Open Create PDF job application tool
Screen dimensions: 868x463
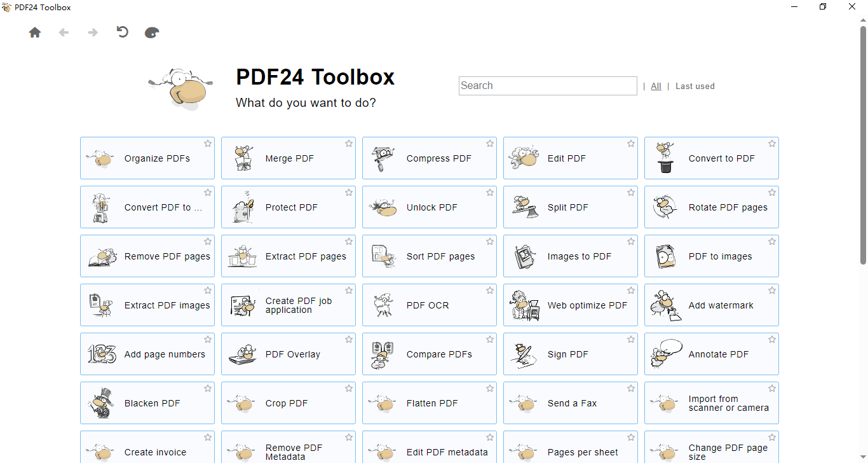(288, 305)
